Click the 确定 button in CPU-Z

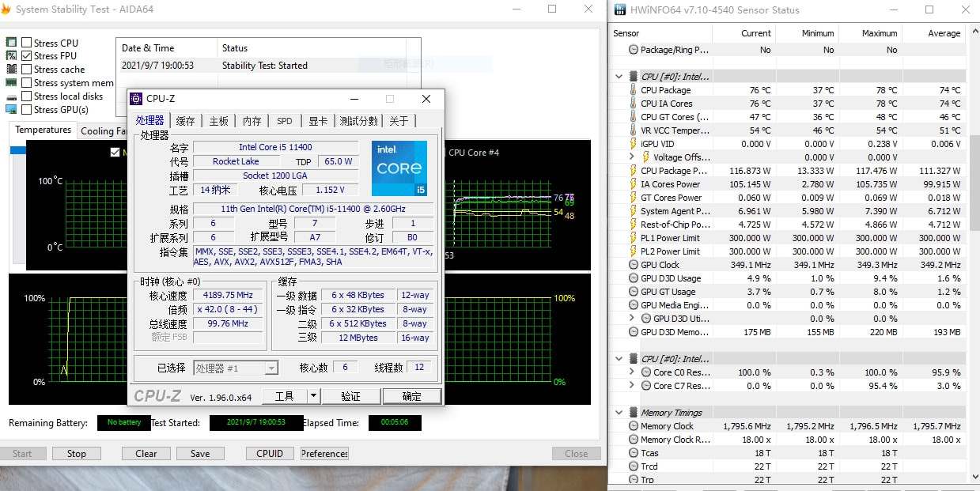[411, 396]
